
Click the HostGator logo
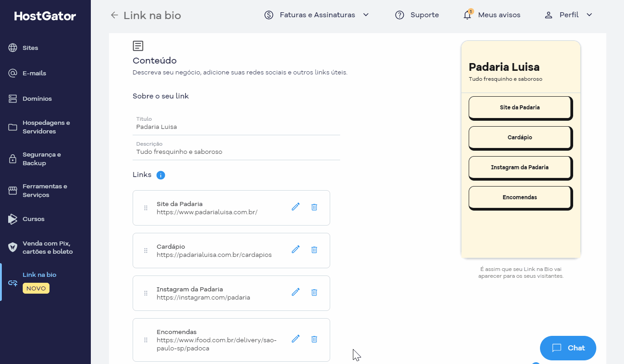[x=45, y=16]
